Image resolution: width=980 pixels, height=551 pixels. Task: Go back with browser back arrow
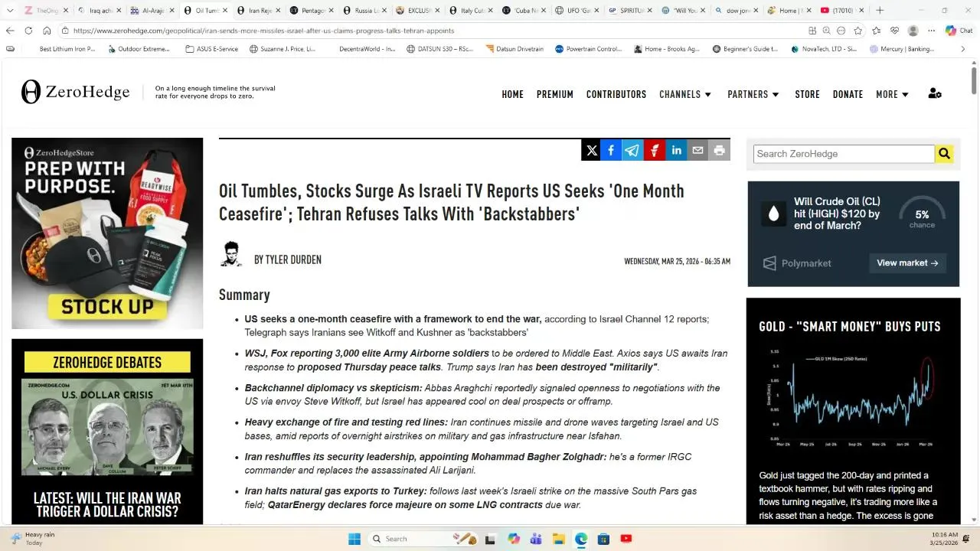[10, 31]
